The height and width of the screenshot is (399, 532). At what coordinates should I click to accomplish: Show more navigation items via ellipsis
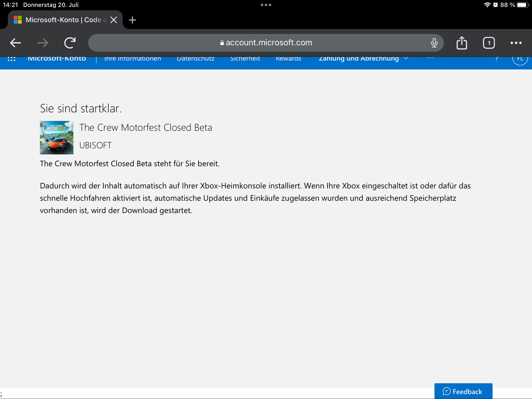[x=431, y=58]
